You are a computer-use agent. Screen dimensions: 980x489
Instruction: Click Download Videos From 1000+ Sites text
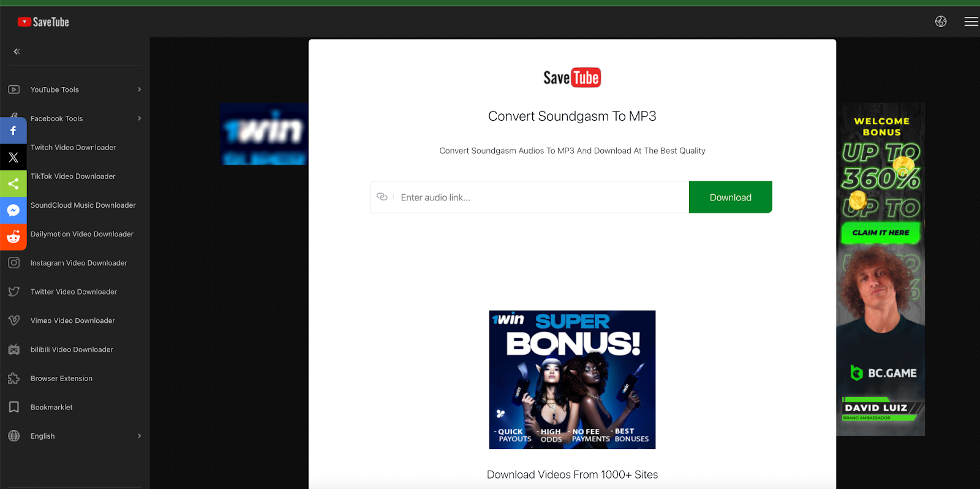[x=572, y=474]
